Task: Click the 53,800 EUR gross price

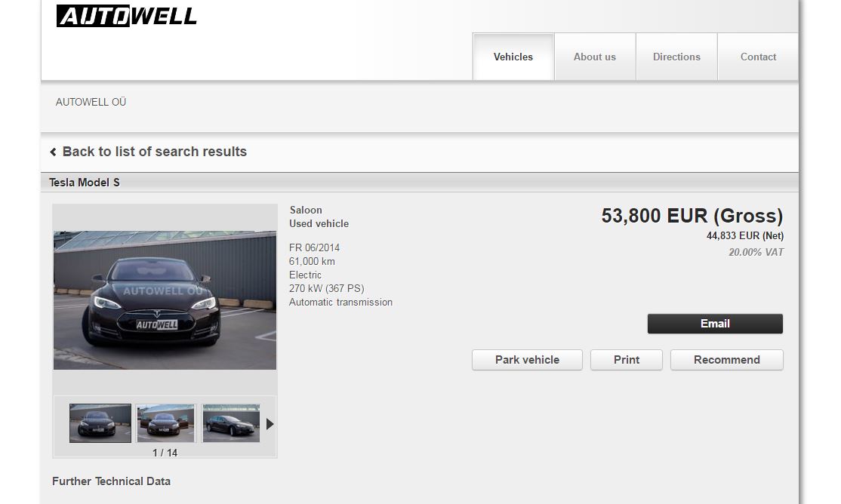Action: 692,216
